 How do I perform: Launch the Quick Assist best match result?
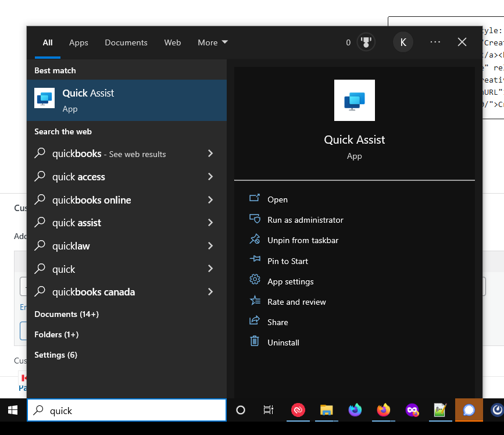(x=127, y=100)
